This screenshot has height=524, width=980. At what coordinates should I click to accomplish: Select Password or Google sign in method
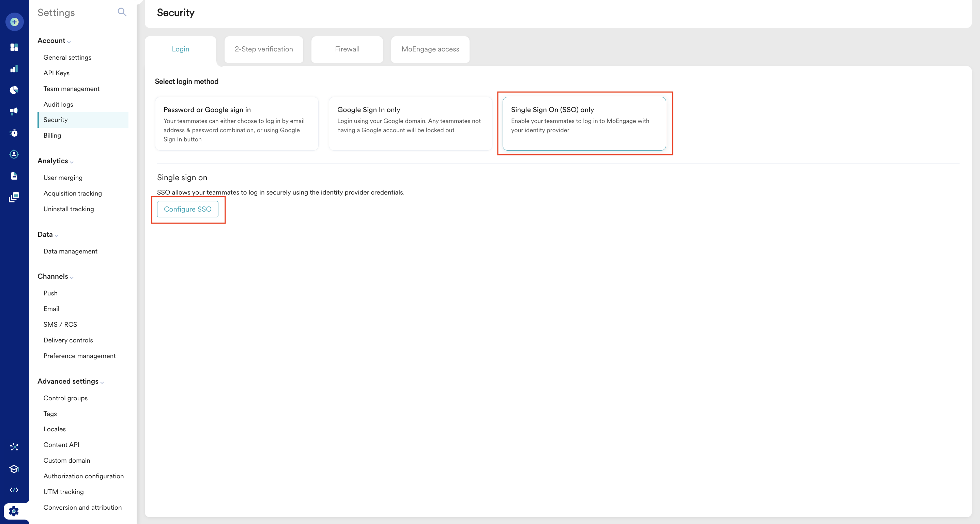(x=236, y=124)
